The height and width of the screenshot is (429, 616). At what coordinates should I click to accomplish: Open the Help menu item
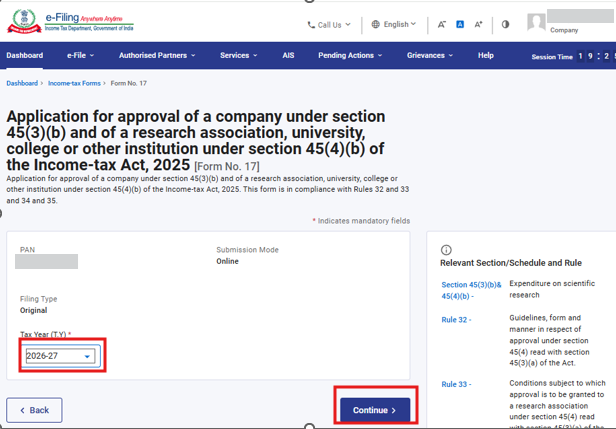pyautogui.click(x=486, y=56)
